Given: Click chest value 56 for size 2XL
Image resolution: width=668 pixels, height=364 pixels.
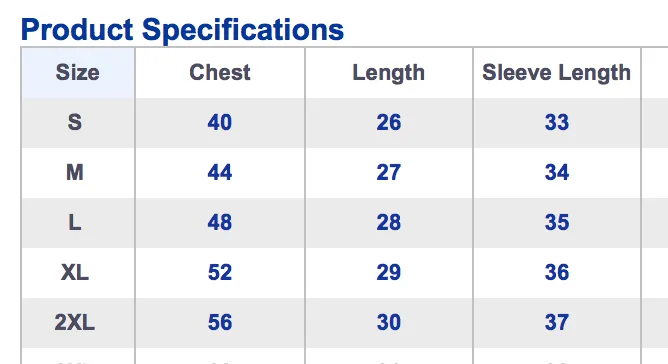Looking at the screenshot, I should click(220, 322).
